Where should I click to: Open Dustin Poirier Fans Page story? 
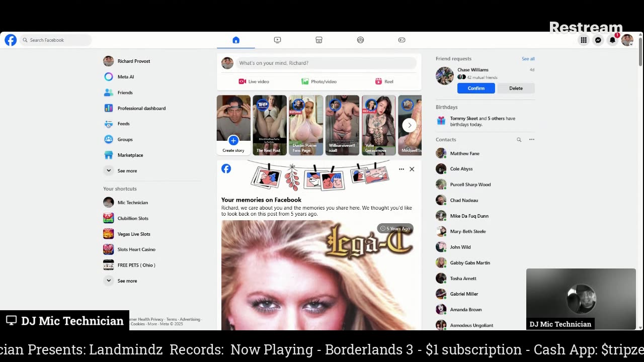pos(306,125)
